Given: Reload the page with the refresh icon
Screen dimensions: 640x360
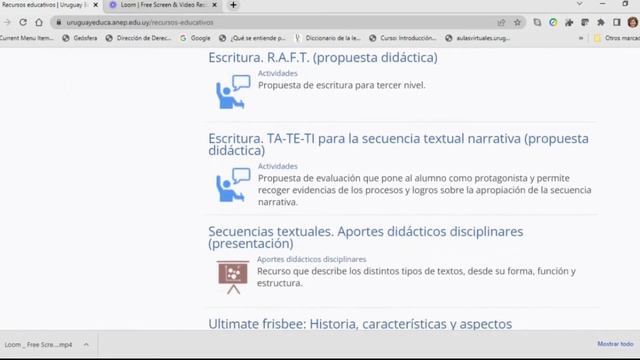Looking at the screenshot, I should pyautogui.click(x=23, y=22).
